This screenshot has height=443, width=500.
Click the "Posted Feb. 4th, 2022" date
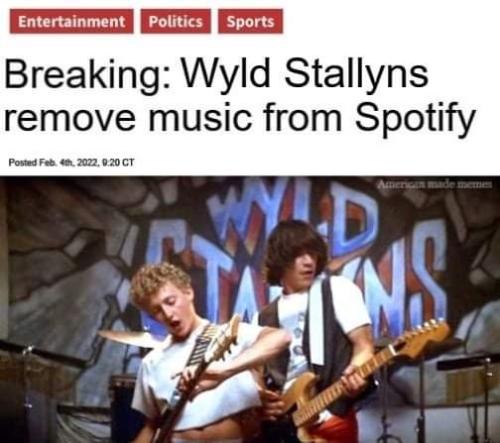(x=54, y=163)
